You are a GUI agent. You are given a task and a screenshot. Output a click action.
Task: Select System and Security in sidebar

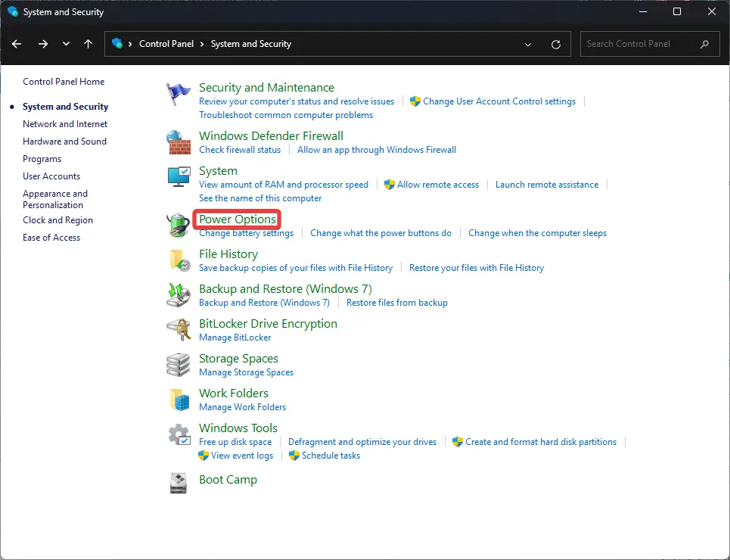point(66,107)
